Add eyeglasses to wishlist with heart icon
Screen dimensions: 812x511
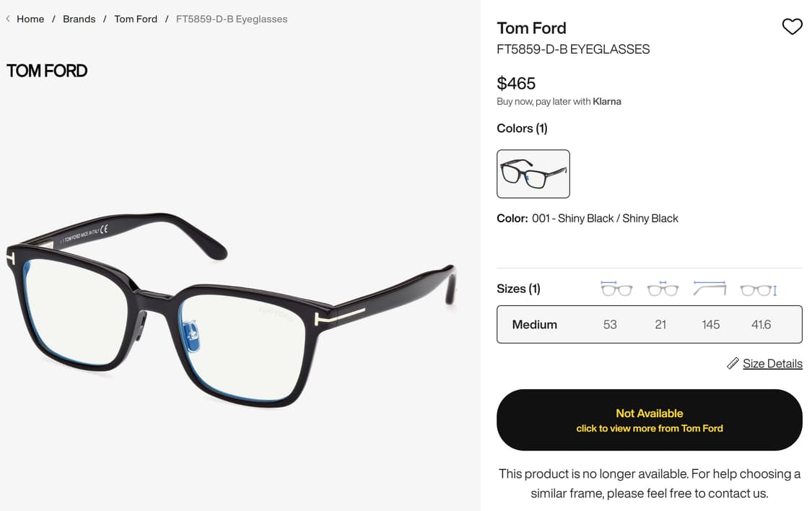coord(792,27)
